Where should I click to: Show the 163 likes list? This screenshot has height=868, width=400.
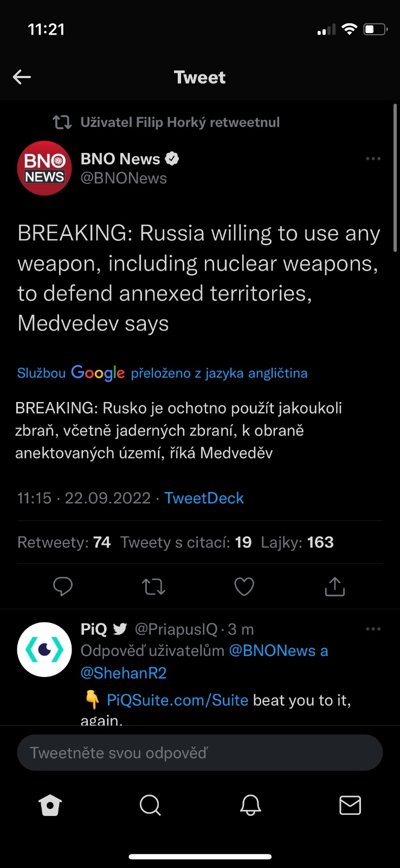(297, 542)
